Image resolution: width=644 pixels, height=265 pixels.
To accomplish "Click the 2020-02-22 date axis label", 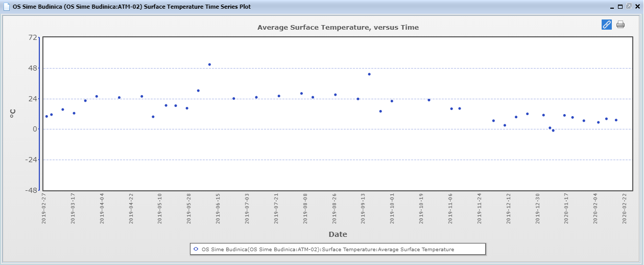I will (625, 209).
